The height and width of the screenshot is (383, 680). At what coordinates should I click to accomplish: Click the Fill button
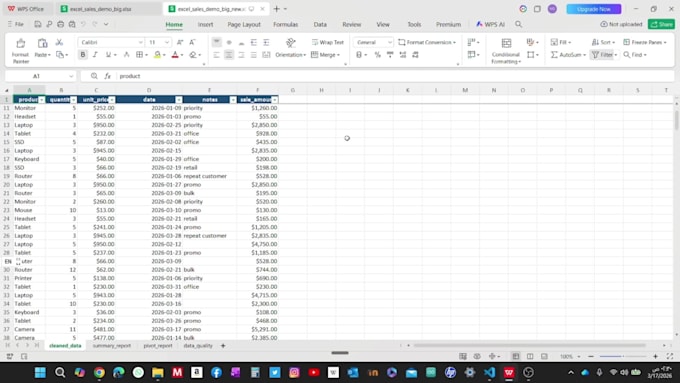point(561,42)
